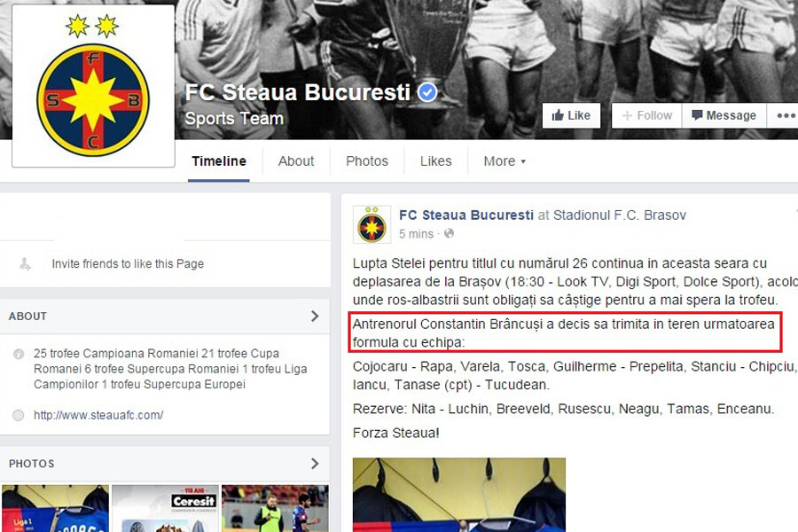This screenshot has height=532, width=798.
Task: Click the post author's small avatar icon
Action: click(372, 224)
